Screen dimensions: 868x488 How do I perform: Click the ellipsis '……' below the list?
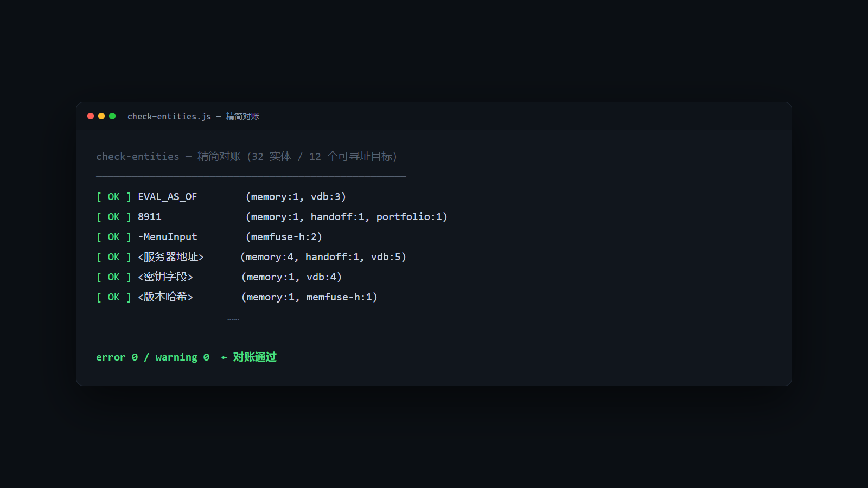233,319
